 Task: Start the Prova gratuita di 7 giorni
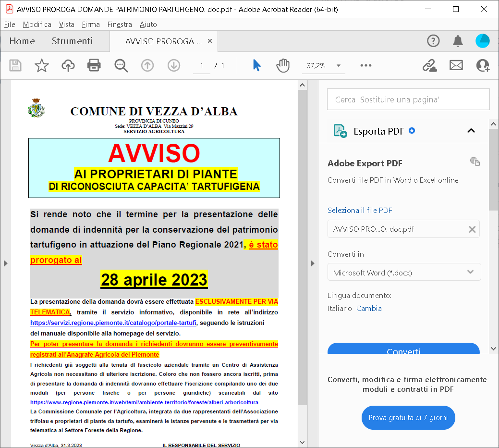(408, 417)
